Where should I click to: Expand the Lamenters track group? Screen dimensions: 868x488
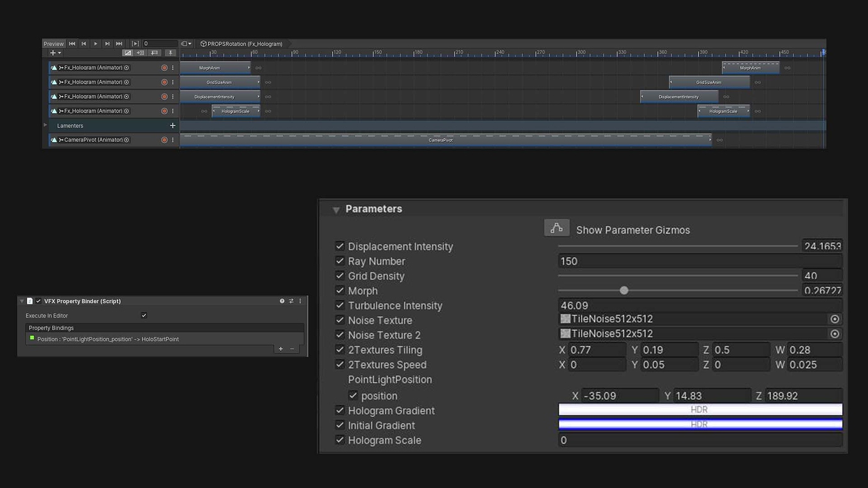(x=45, y=125)
